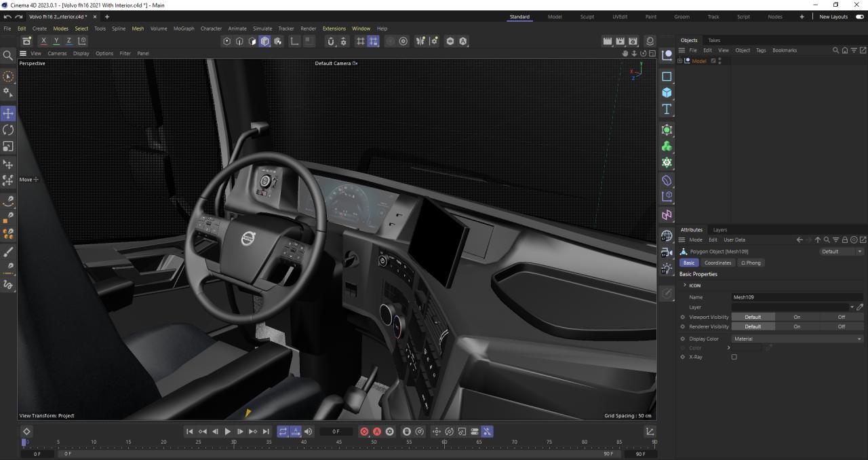Expand the ICON section
868x460 pixels.
tap(685, 286)
